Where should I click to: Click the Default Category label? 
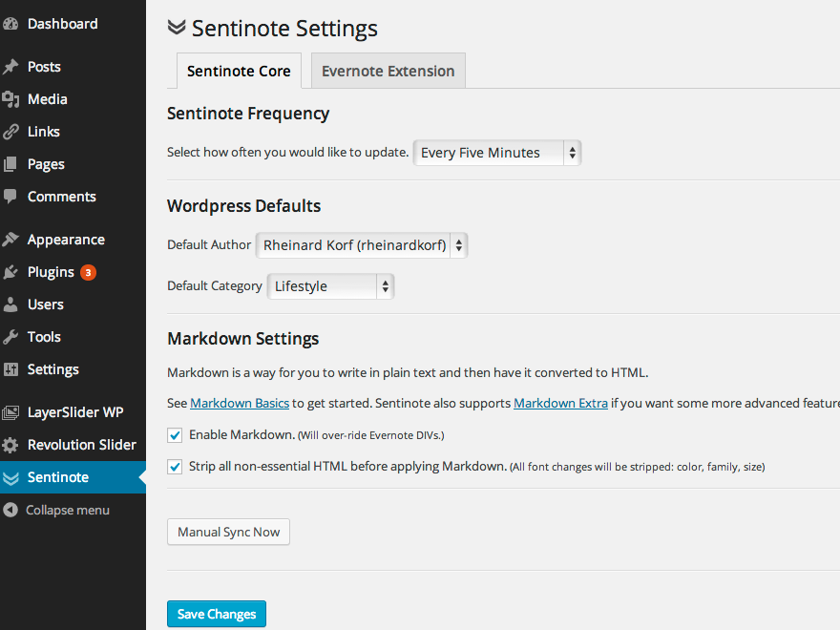tap(215, 286)
